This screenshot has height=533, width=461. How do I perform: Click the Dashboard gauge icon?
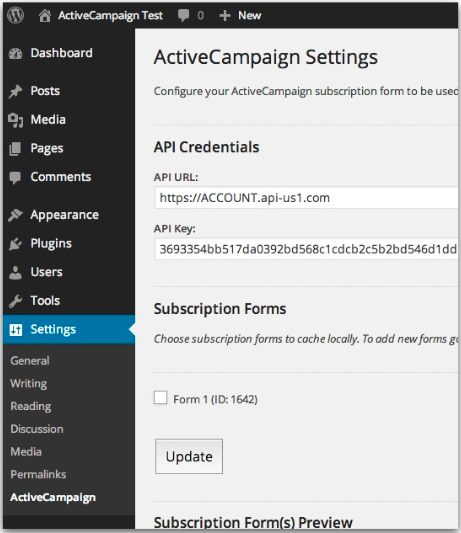pyautogui.click(x=15, y=53)
